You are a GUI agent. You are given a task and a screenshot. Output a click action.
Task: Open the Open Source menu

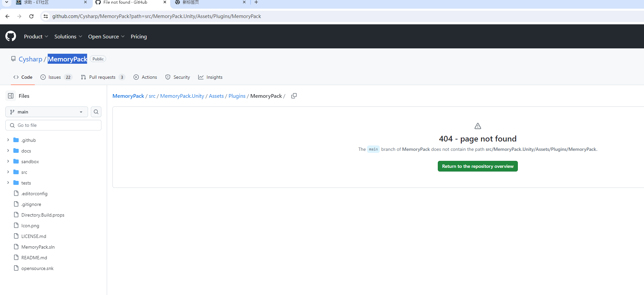(106, 36)
